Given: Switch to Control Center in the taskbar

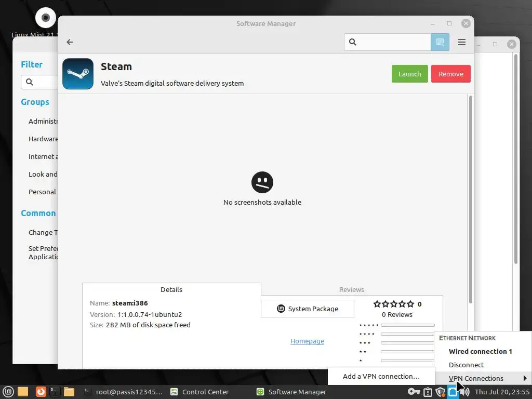Looking at the screenshot, I should [x=199, y=392].
